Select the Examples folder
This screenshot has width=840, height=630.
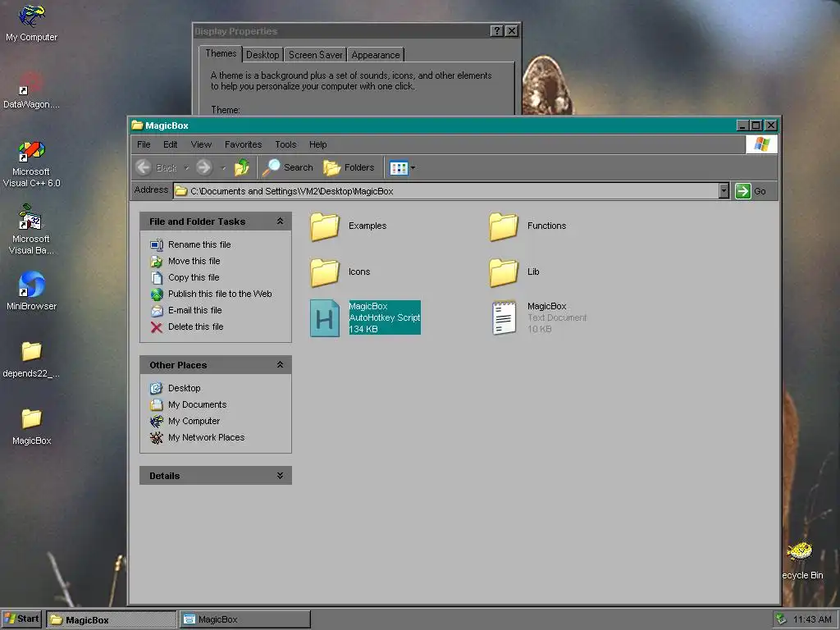click(x=348, y=226)
